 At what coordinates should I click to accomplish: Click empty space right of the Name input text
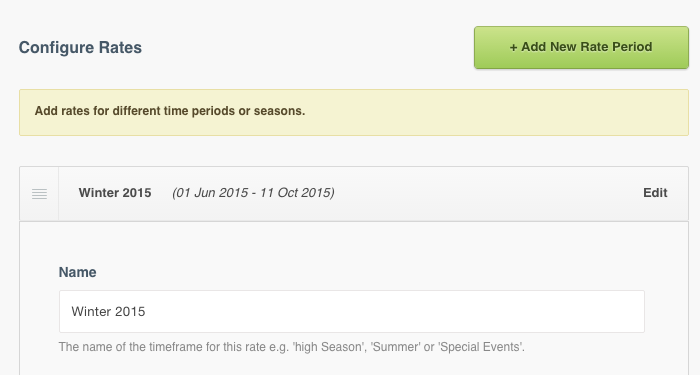point(393,312)
